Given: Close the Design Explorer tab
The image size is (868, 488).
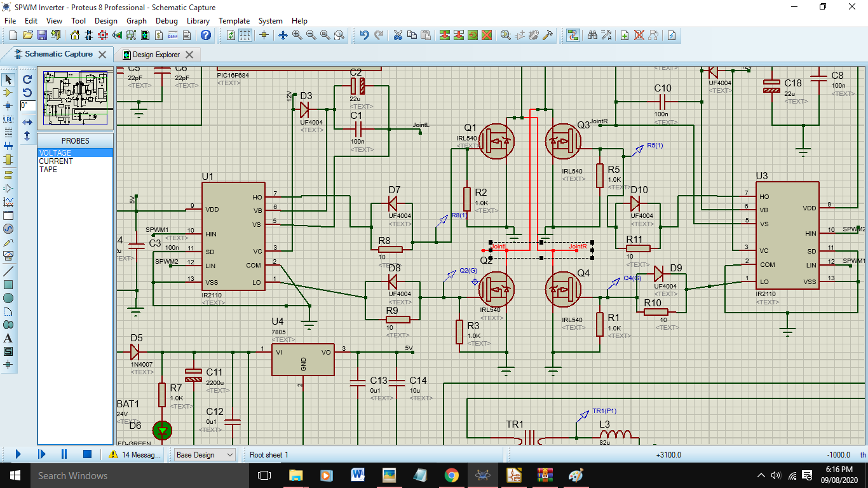Looking at the screenshot, I should [189, 55].
